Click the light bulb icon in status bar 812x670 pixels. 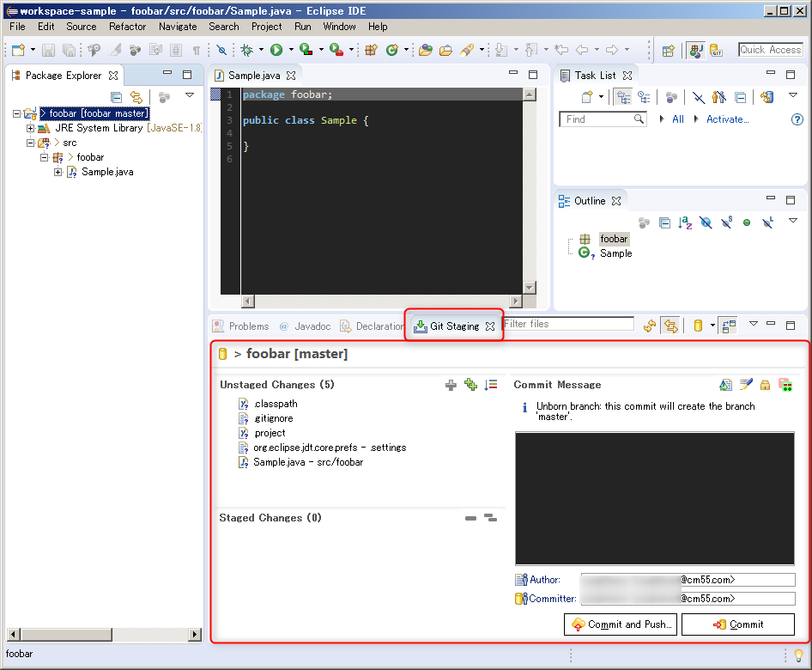798,655
